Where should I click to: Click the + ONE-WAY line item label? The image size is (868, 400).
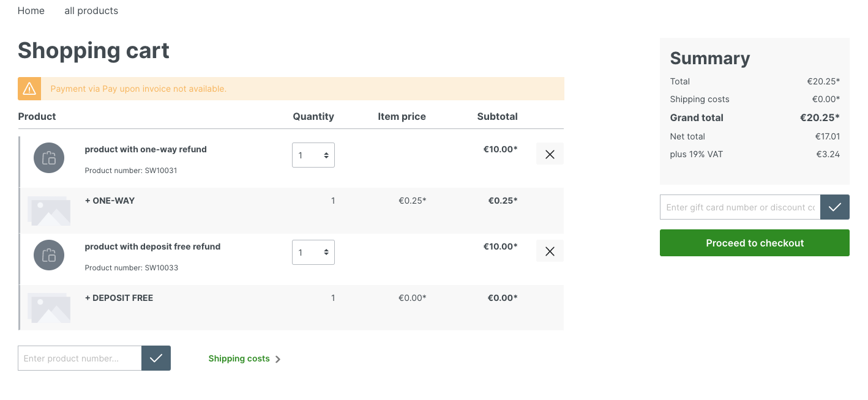coord(110,201)
